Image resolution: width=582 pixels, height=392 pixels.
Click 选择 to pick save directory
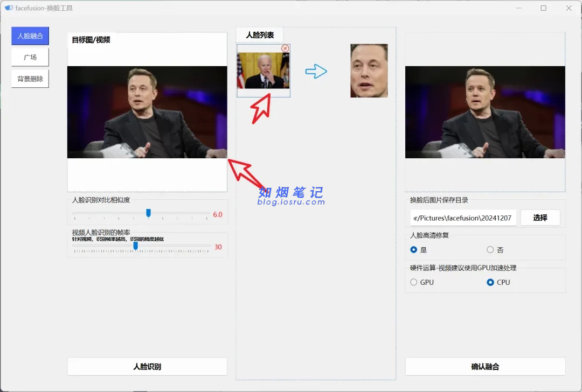pyautogui.click(x=540, y=218)
